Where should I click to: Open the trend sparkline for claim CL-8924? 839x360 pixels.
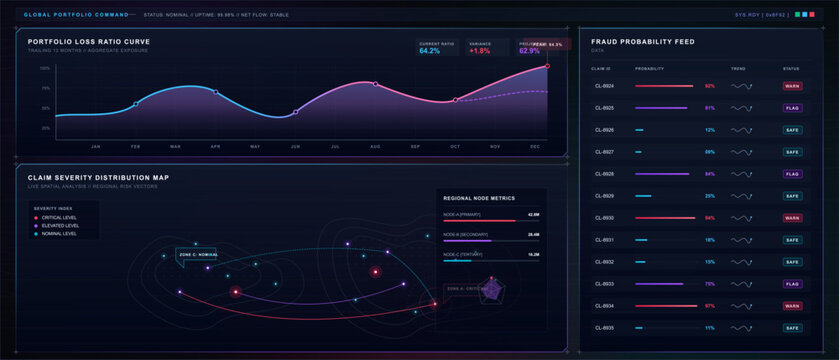coord(742,86)
